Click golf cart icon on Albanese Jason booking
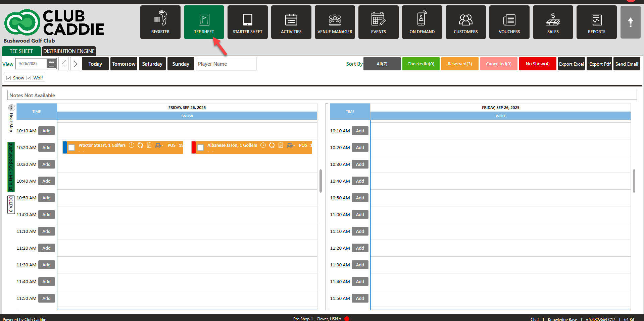The width and height of the screenshot is (644, 321). point(290,145)
